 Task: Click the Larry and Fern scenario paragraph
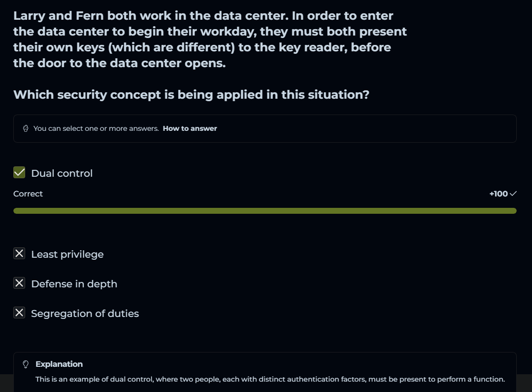point(210,39)
